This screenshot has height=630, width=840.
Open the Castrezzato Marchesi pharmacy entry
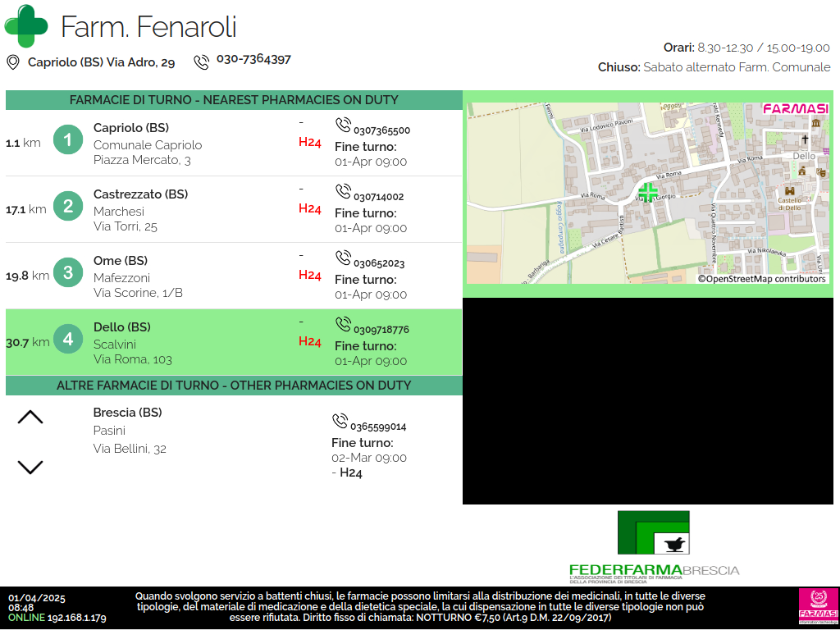140,209
